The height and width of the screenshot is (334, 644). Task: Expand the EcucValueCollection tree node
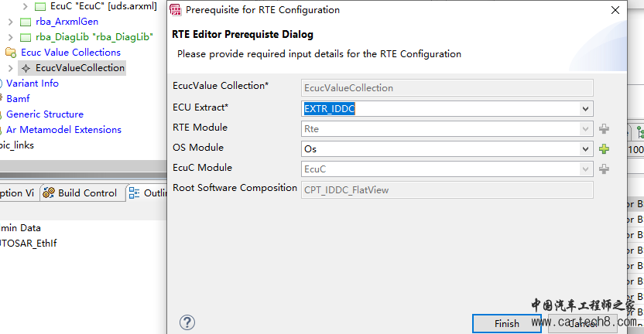[10, 68]
